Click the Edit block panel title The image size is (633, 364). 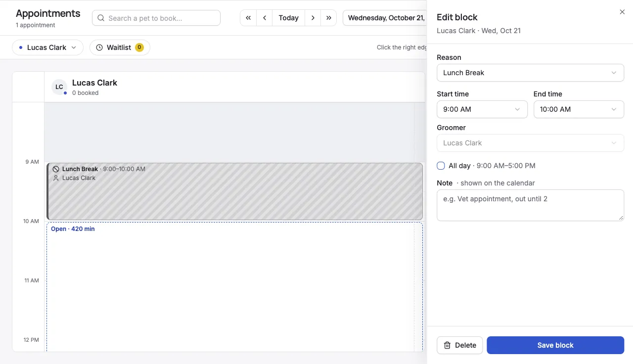pos(457,17)
